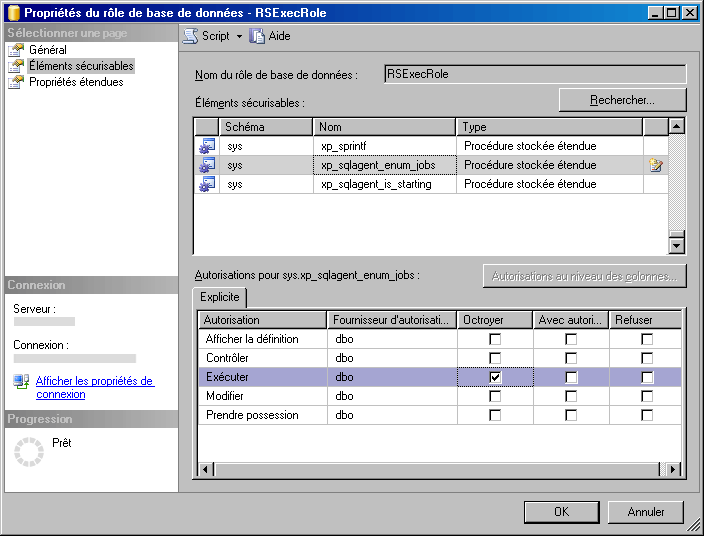Viewport: 704px width, 537px height.
Task: Open the Aide help icon
Action: [x=257, y=36]
